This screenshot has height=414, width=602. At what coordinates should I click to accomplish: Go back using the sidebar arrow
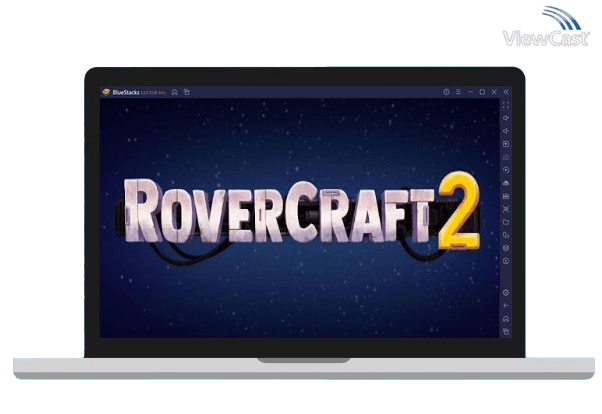[506, 305]
